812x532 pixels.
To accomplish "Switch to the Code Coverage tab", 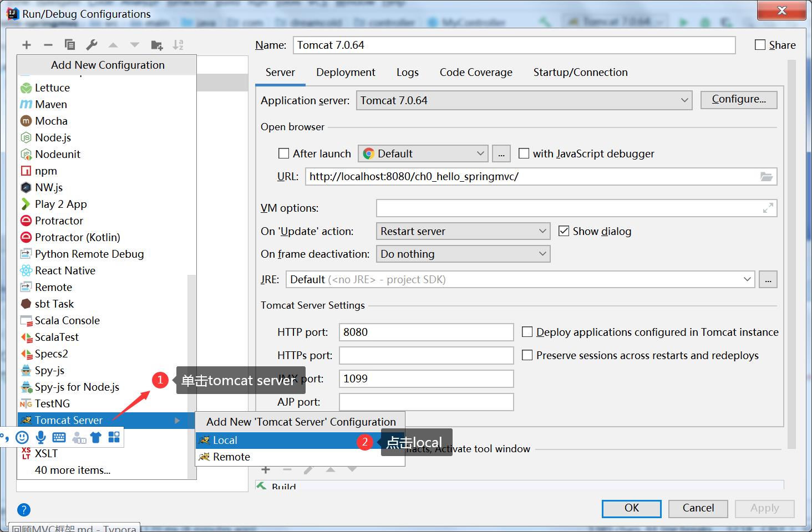I will (x=476, y=72).
